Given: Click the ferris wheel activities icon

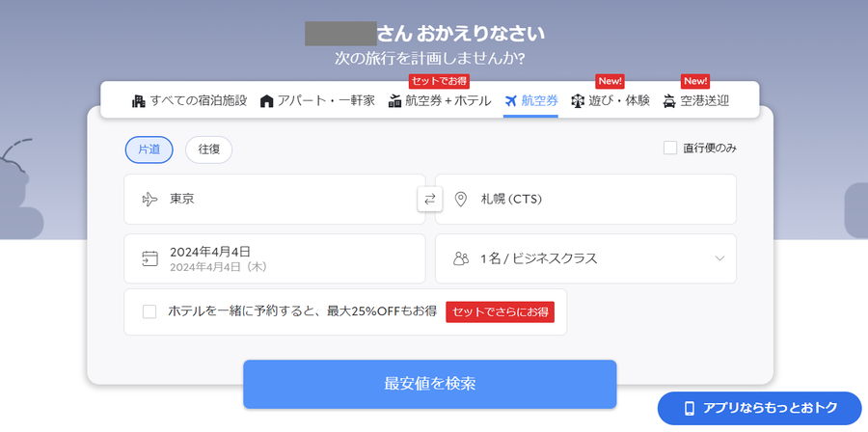Looking at the screenshot, I should (578, 101).
